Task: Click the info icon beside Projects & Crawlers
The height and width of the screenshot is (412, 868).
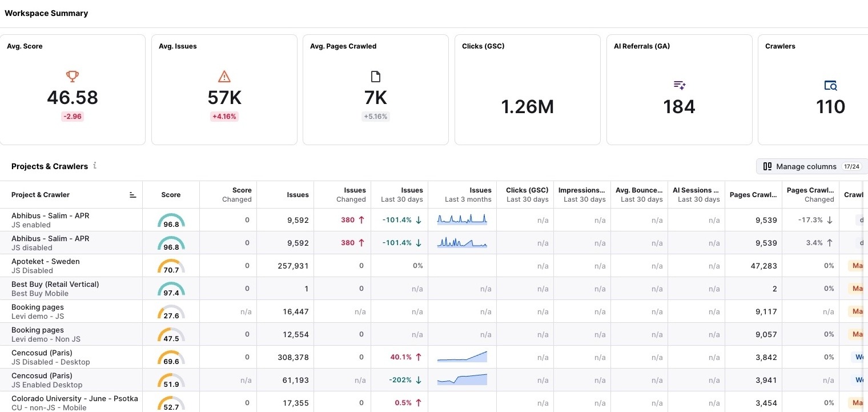Action: 95,166
